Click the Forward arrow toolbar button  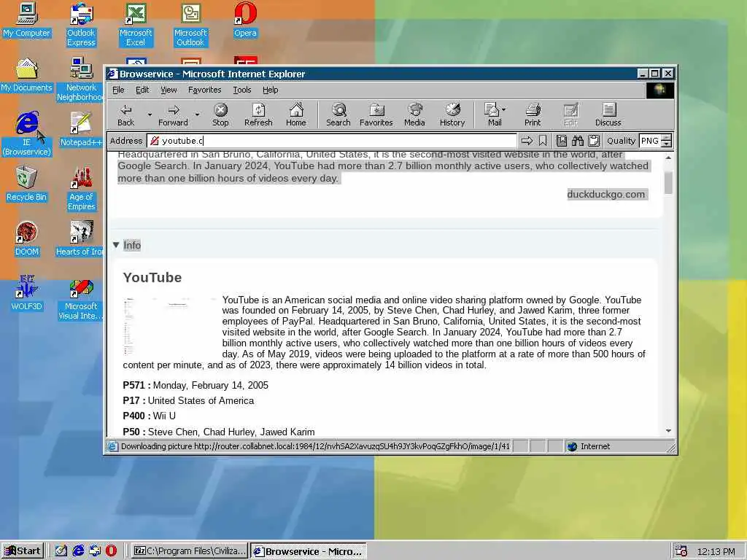[173, 114]
